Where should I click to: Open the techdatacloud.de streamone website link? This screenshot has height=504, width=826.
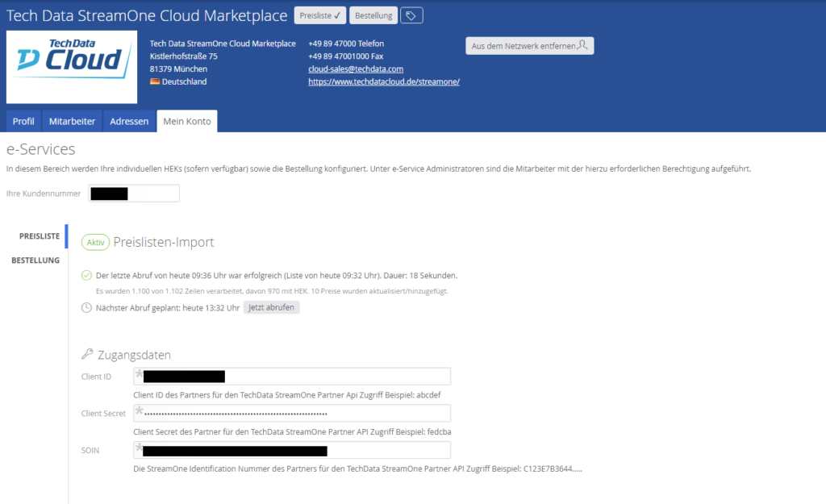383,81
